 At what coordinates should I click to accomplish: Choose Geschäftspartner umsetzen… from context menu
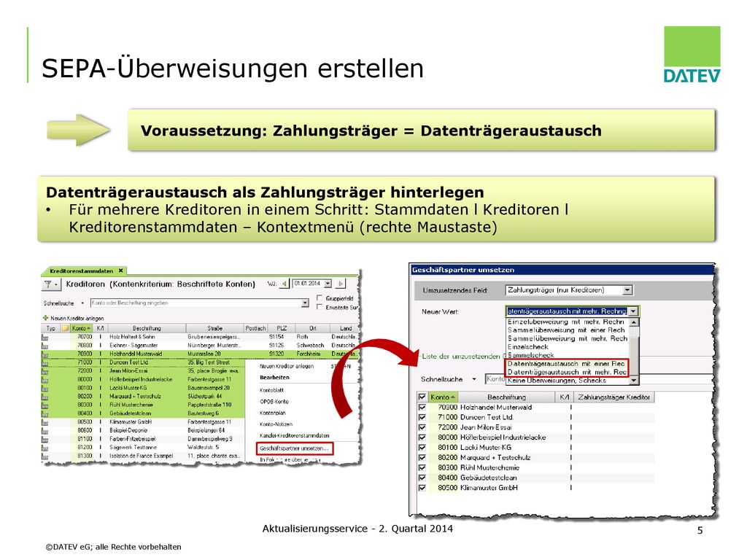click(x=295, y=448)
